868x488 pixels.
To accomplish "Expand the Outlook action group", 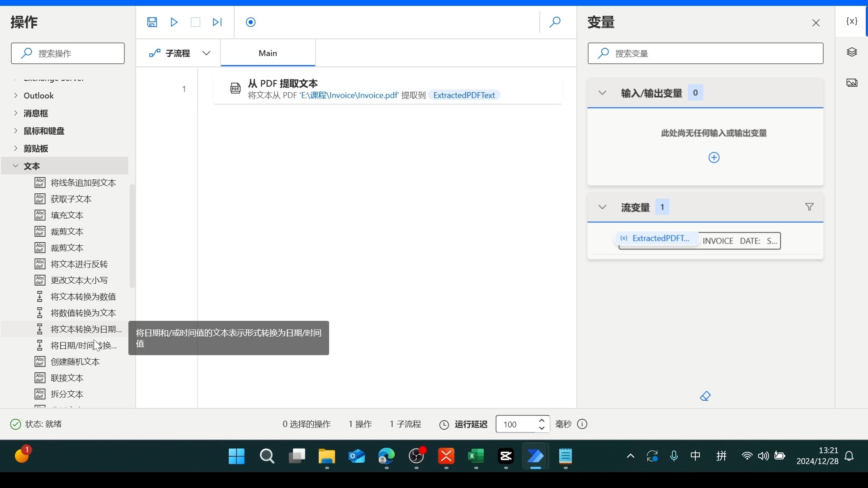I will click(x=16, y=96).
